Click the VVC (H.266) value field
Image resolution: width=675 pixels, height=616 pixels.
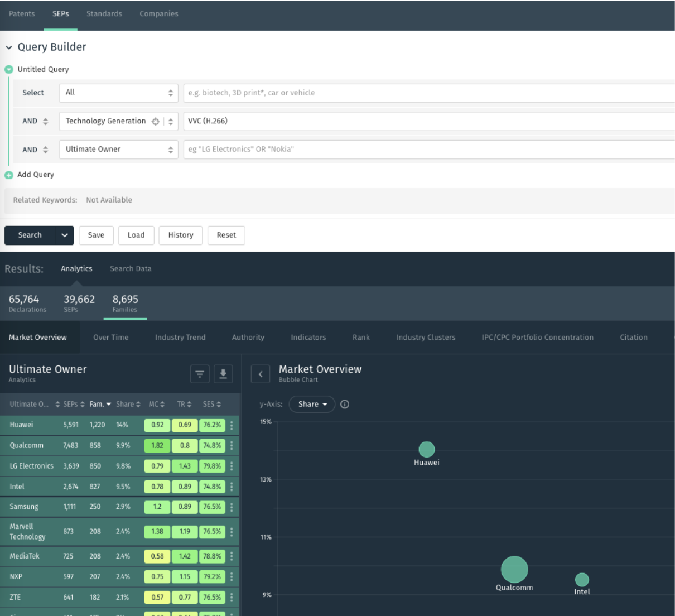(429, 121)
